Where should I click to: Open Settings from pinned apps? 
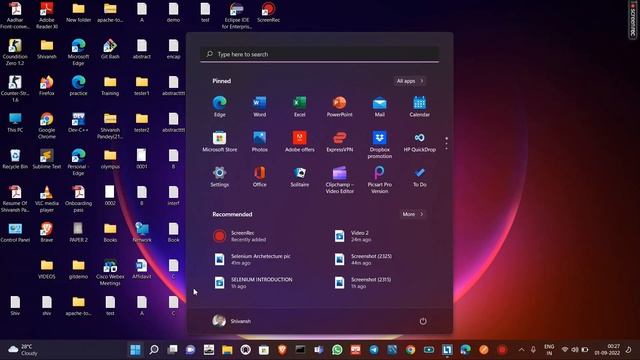tap(220, 177)
